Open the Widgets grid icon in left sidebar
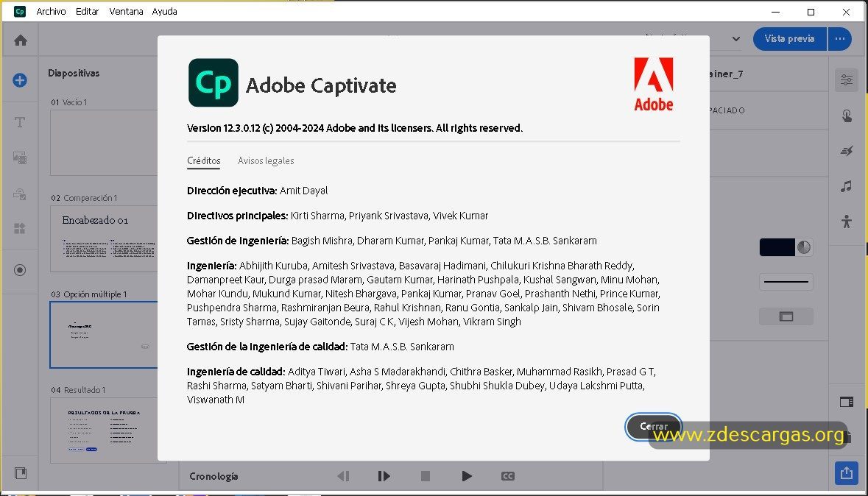The image size is (868, 496). [x=20, y=229]
